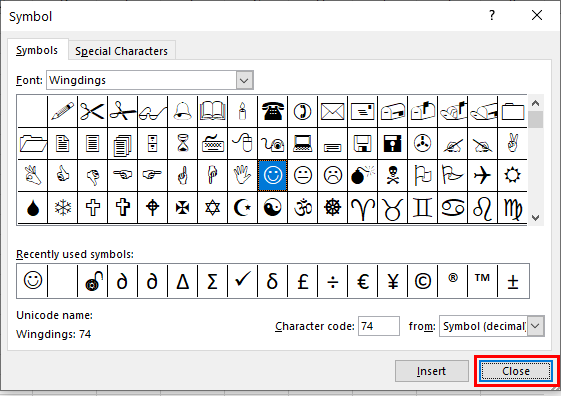Pick recently used smiley face symbol
The width and height of the screenshot is (561, 396).
coord(33,281)
